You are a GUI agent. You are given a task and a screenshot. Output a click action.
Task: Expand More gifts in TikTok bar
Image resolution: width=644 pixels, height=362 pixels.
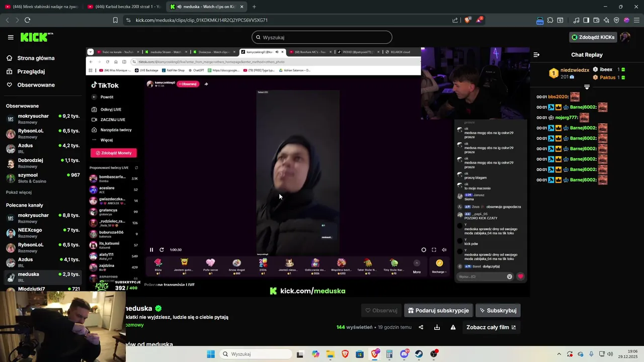[417, 266]
